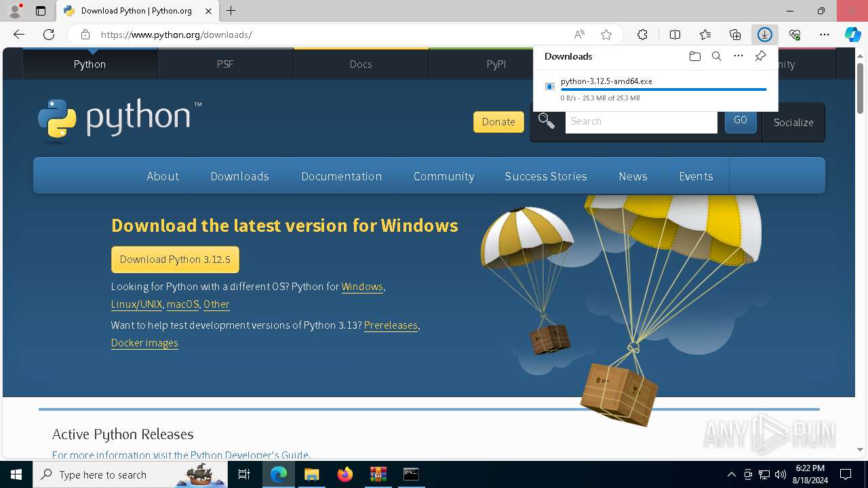Open the Split screen icon

(x=675, y=35)
